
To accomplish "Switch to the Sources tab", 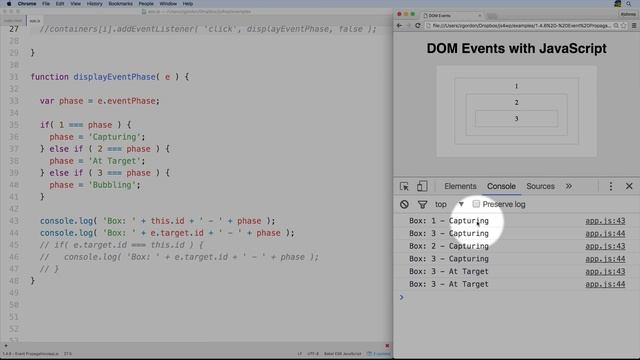I will (540, 186).
